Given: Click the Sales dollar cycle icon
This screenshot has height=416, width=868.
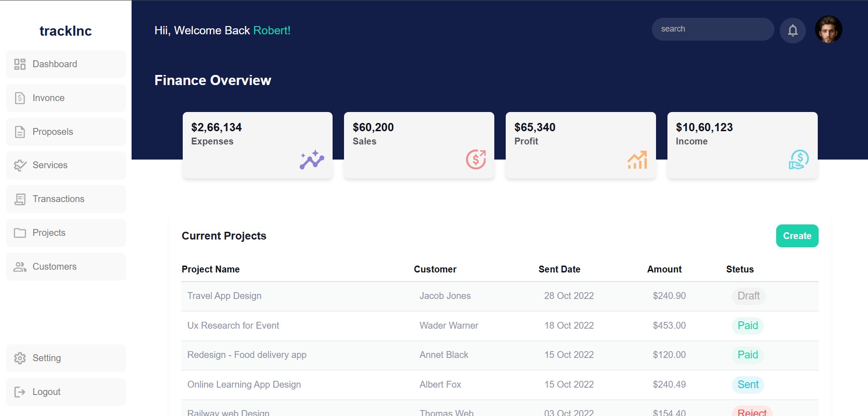Looking at the screenshot, I should point(476,160).
